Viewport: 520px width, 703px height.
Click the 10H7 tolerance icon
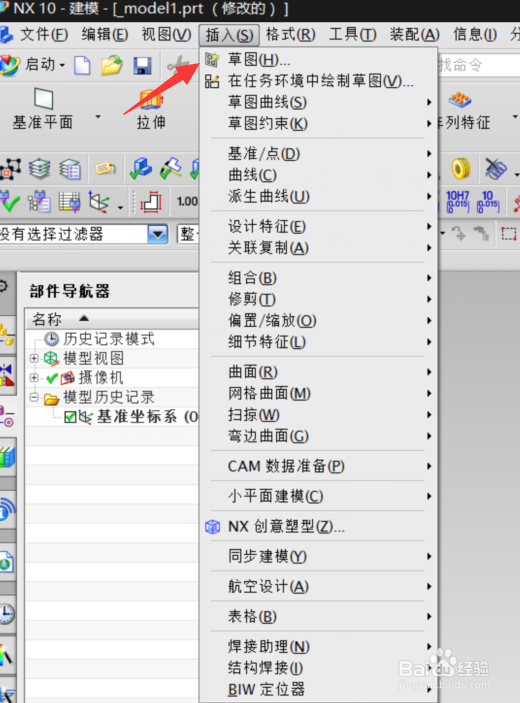[x=458, y=201]
